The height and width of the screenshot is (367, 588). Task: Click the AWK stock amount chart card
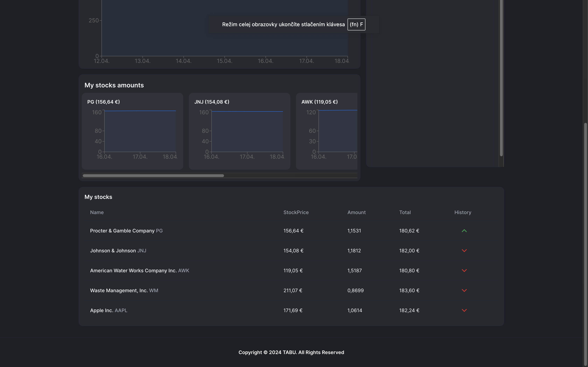[327, 131]
